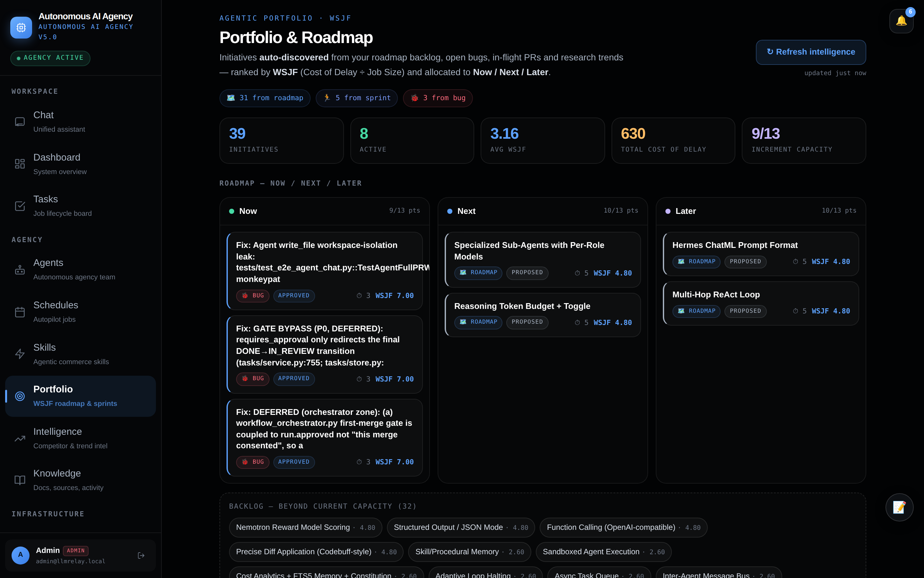Click the BUG badge on write_file leak card
The width and height of the screenshot is (924, 578).
[x=253, y=296]
